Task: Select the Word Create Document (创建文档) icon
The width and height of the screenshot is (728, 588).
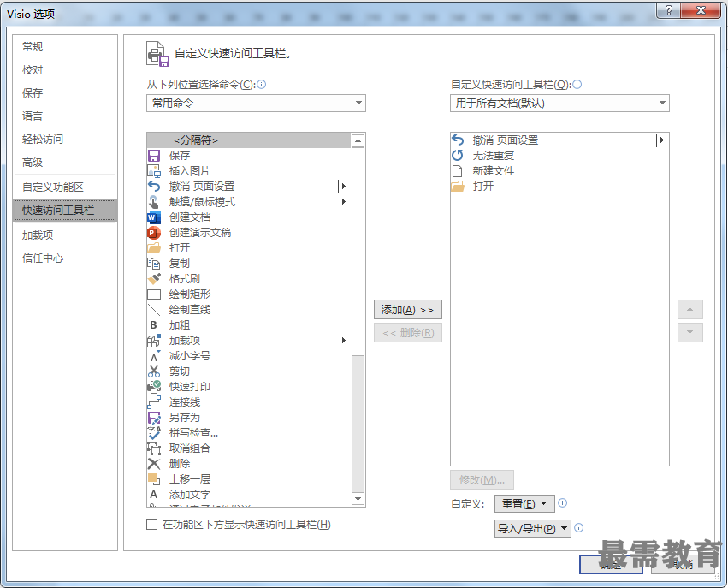Action: click(154, 217)
